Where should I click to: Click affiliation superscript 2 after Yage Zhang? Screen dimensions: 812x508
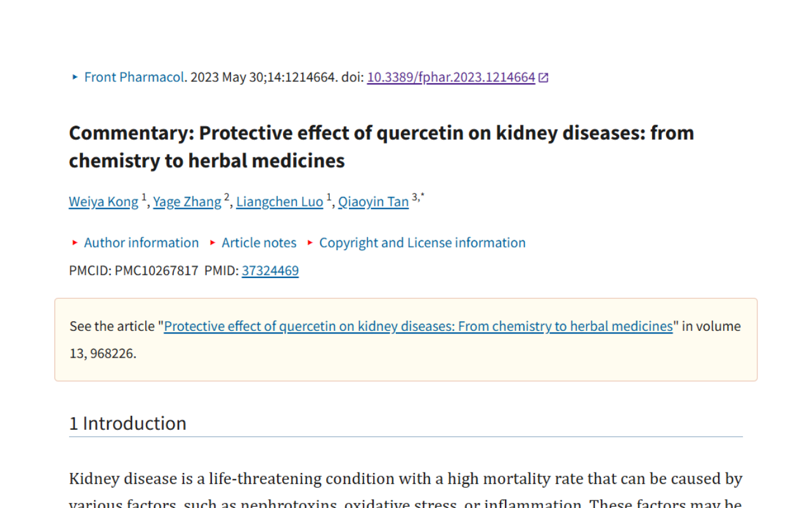(226, 196)
